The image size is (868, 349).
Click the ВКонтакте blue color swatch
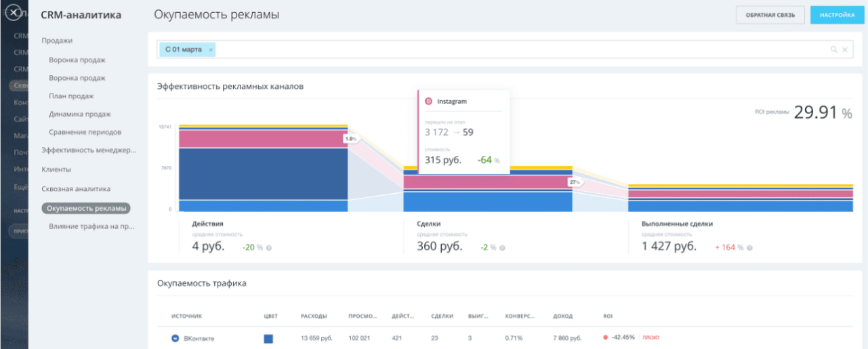268,338
